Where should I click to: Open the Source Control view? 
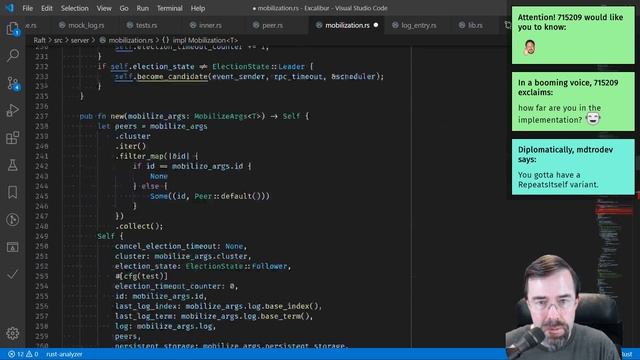[13, 83]
